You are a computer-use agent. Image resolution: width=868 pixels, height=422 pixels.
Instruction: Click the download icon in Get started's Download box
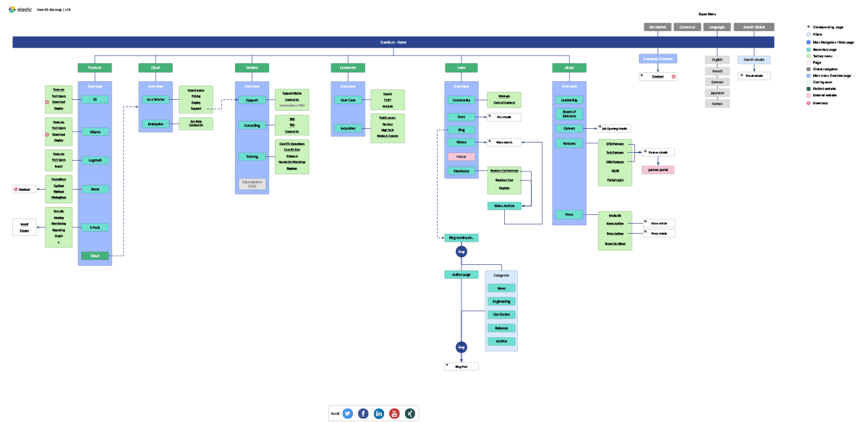click(673, 76)
